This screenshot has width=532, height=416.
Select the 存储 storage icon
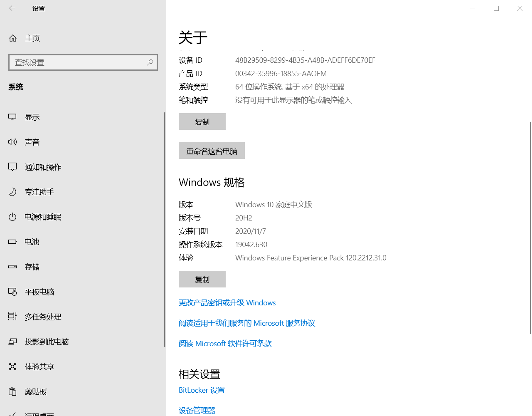12,267
